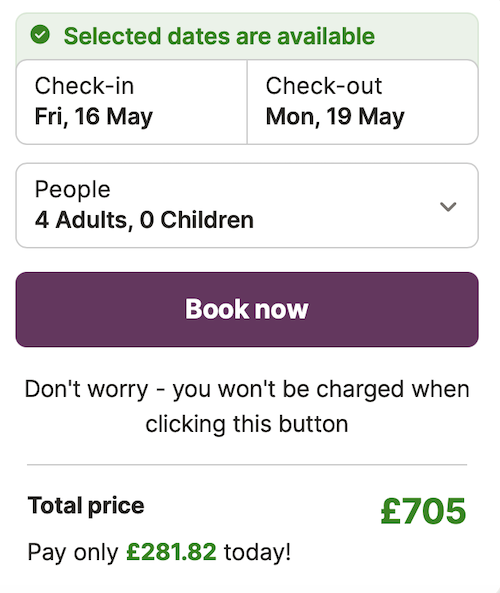The height and width of the screenshot is (593, 500).
Task: Click the £281.82 deposit amount
Action: click(x=171, y=552)
